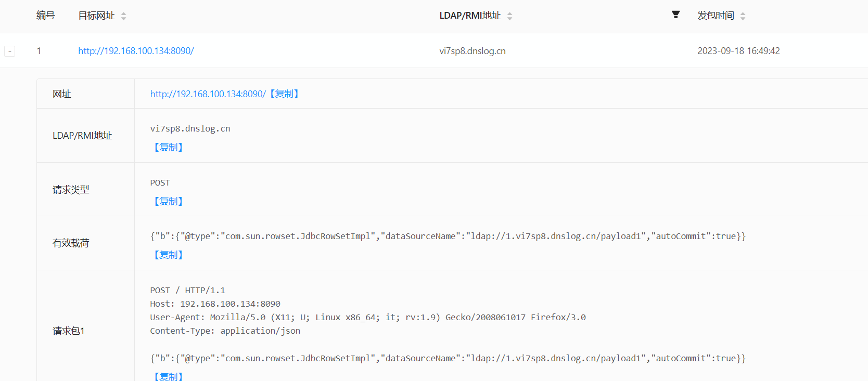Sort by 目标网址 column arrows
Image resolution: width=868 pixels, height=381 pixels.
[123, 16]
